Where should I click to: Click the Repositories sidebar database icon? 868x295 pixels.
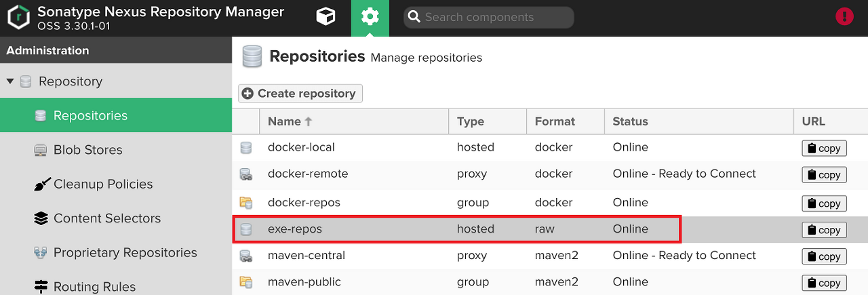coord(40,116)
